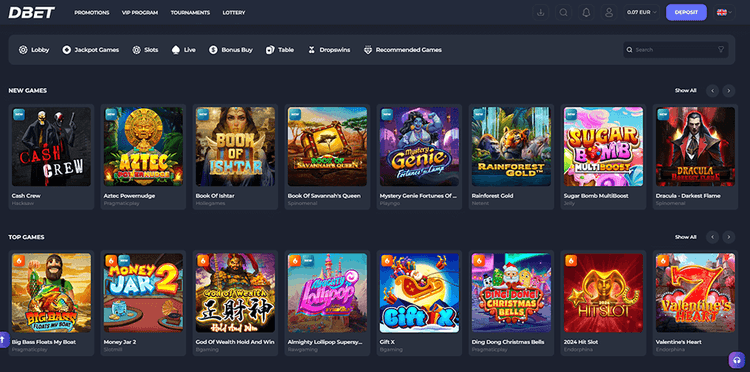This screenshot has height=372, width=750.
Task: Select the Slots category
Action: click(x=145, y=50)
